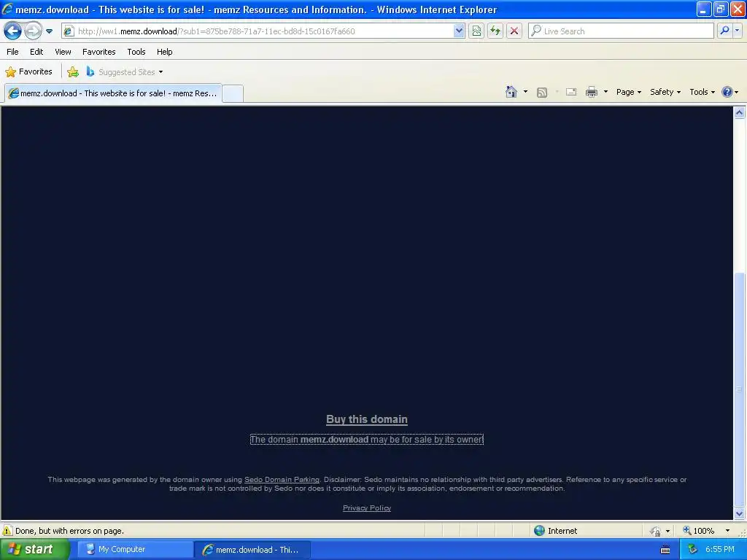Open the Safety command bar menu
The height and width of the screenshot is (560, 747).
coord(665,92)
